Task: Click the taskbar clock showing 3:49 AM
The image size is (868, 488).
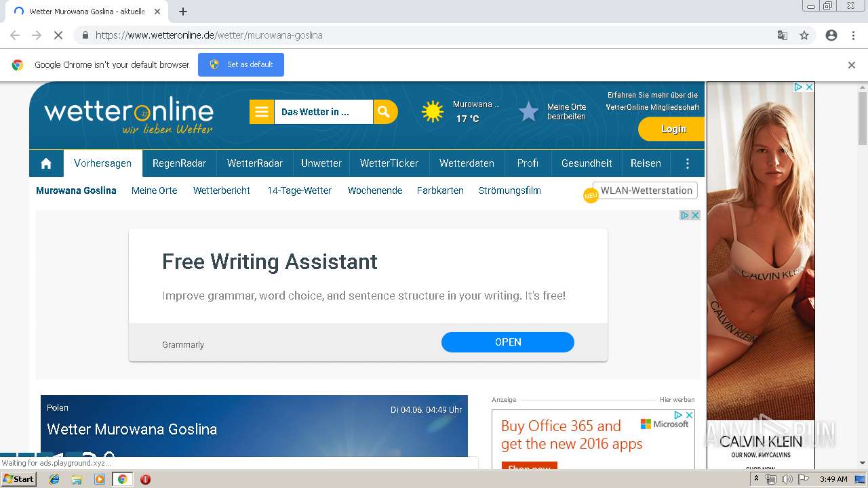Action: pos(833,479)
